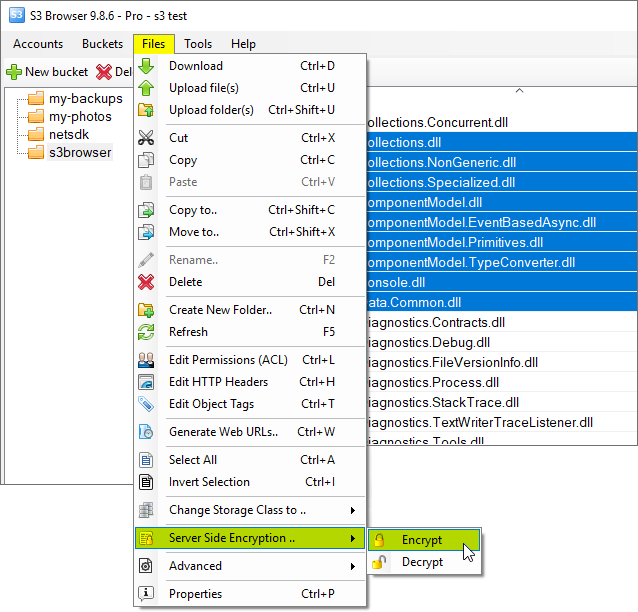Select file iagnostics.StackTrace.dll row

(502, 402)
